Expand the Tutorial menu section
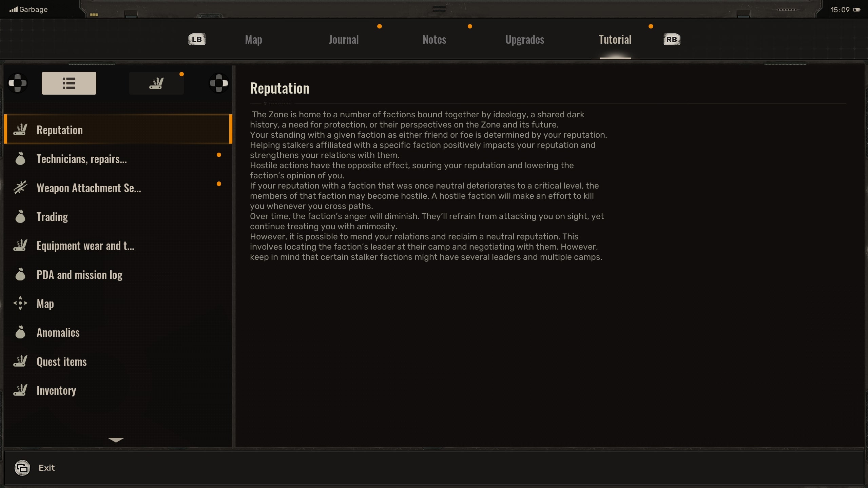Screen dimensions: 868x488 [115, 440]
